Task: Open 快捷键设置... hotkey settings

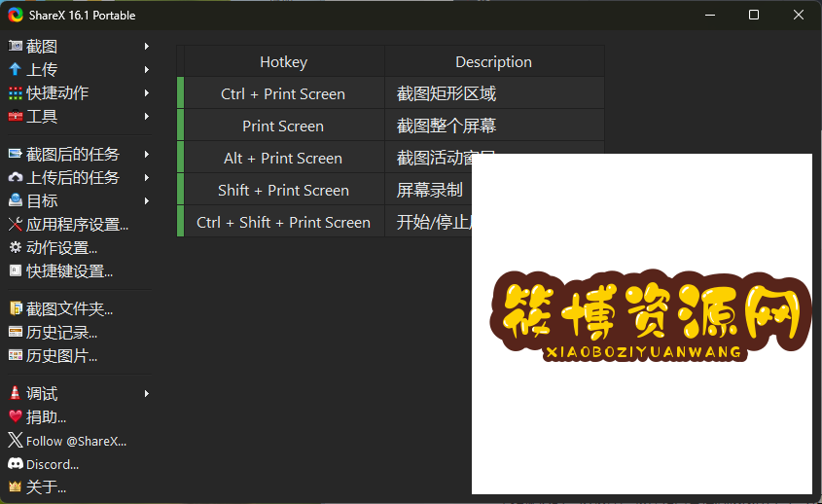Action: pyautogui.click(x=79, y=270)
